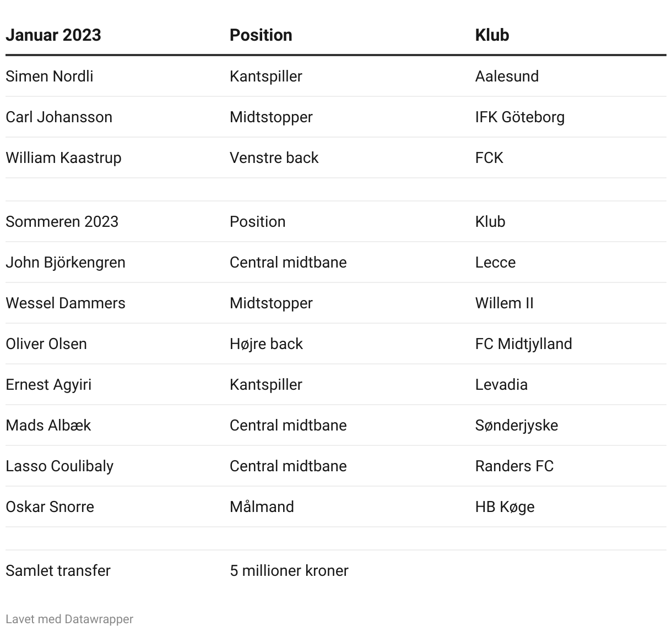Select the Januar 2023 column header
Image resolution: width=672 pixels, height=632 pixels.
pyautogui.click(x=53, y=35)
